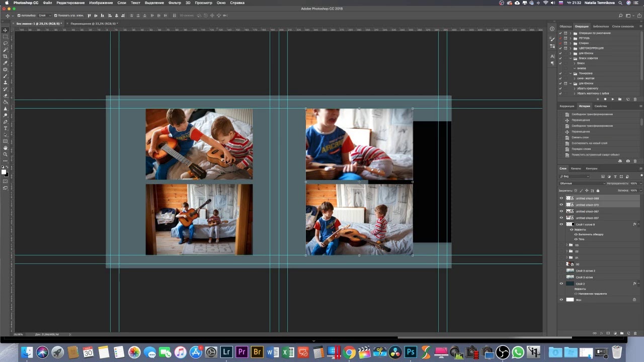Open blend mode dropdown Обычные
This screenshot has height=362, width=644.
click(581, 183)
